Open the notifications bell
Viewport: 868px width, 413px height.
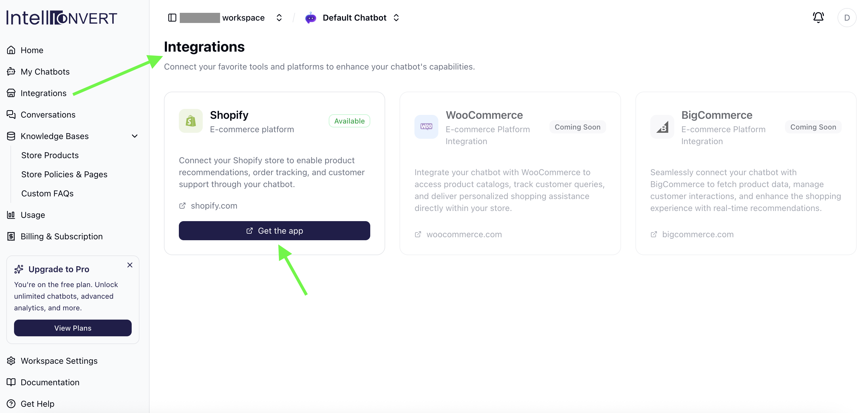[x=818, y=18]
